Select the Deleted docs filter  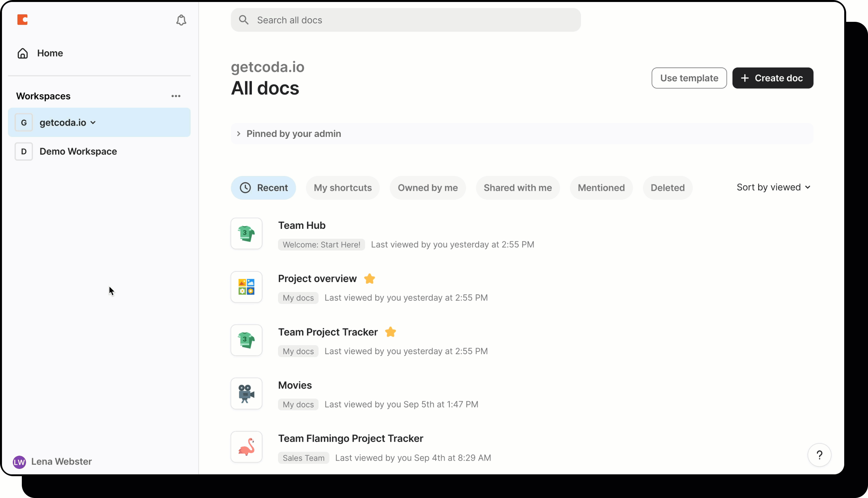click(x=667, y=188)
